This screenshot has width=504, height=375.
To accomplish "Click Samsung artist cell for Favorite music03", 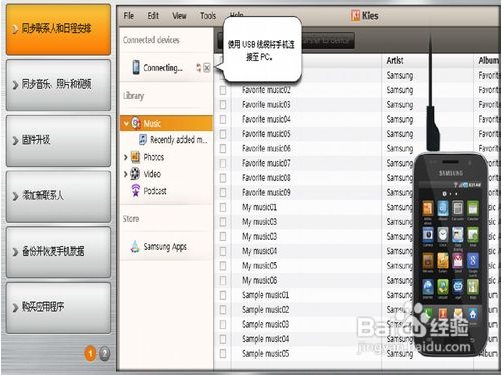I will (x=400, y=105).
